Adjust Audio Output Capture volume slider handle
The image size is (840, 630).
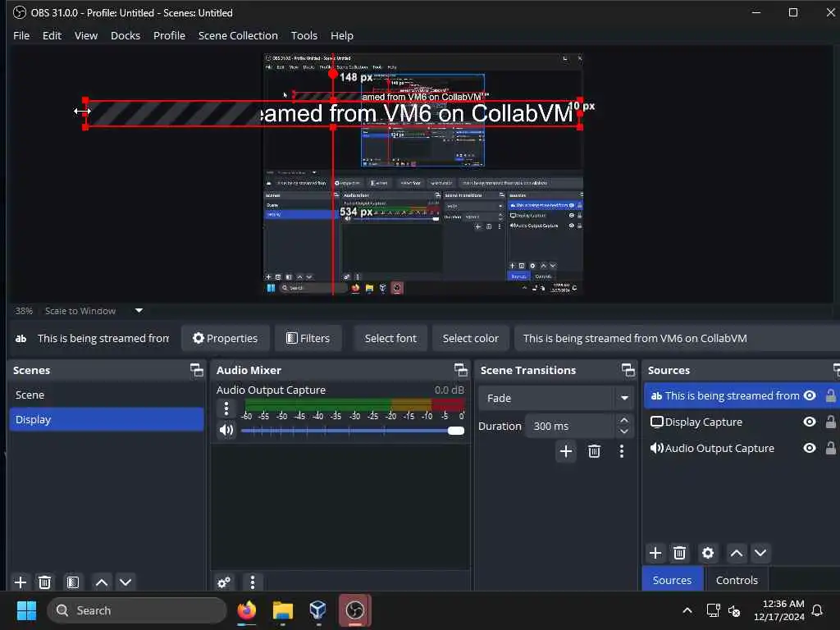(x=456, y=431)
